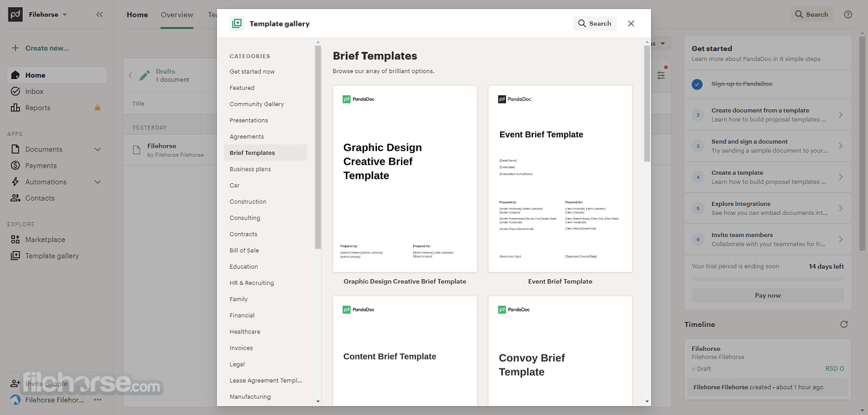Screen dimensions: 868x415
Task: Open the help question mark icon
Action: pos(848,14)
